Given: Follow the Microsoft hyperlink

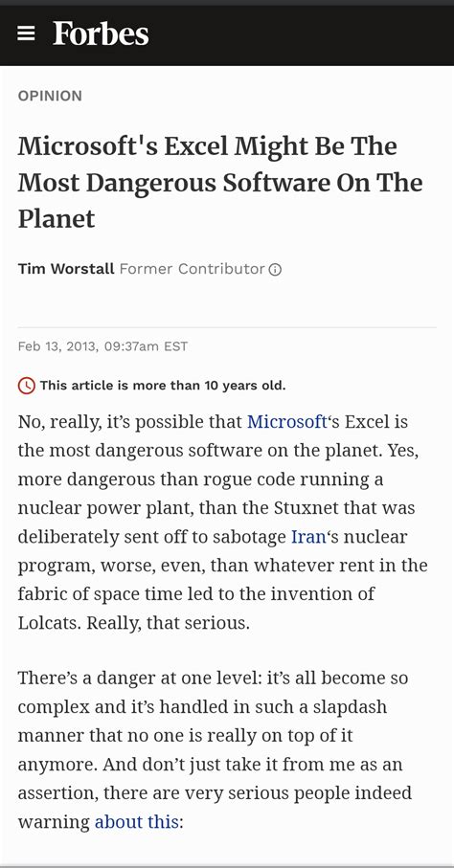Looking at the screenshot, I should [287, 422].
